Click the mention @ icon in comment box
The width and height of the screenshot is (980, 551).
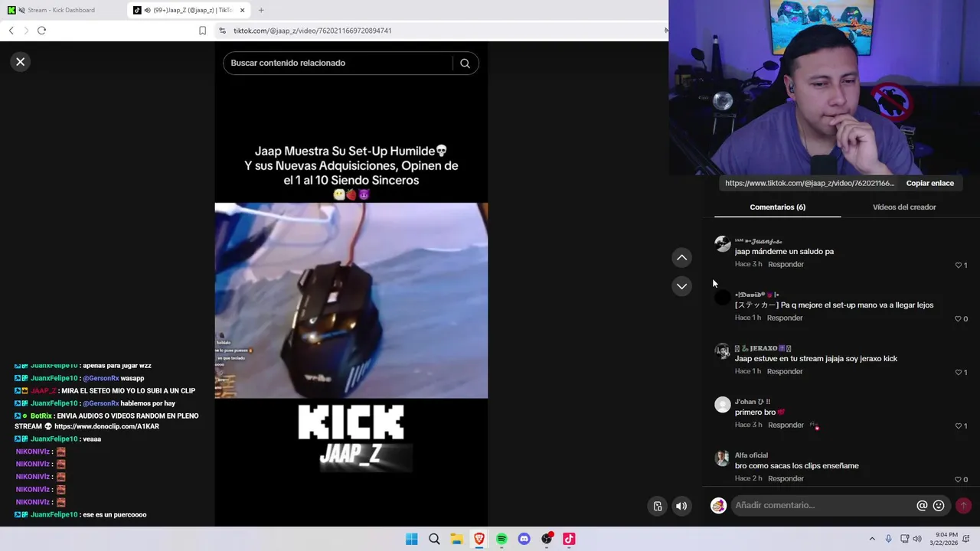click(922, 506)
